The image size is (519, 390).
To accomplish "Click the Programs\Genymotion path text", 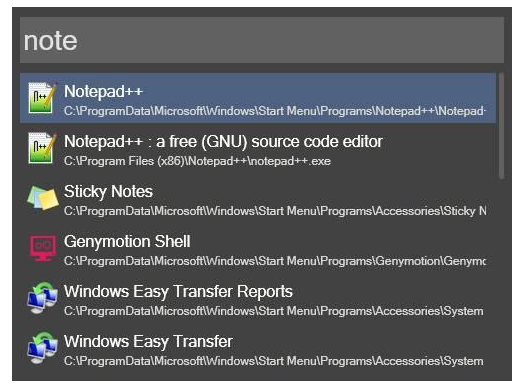I will (275, 261).
